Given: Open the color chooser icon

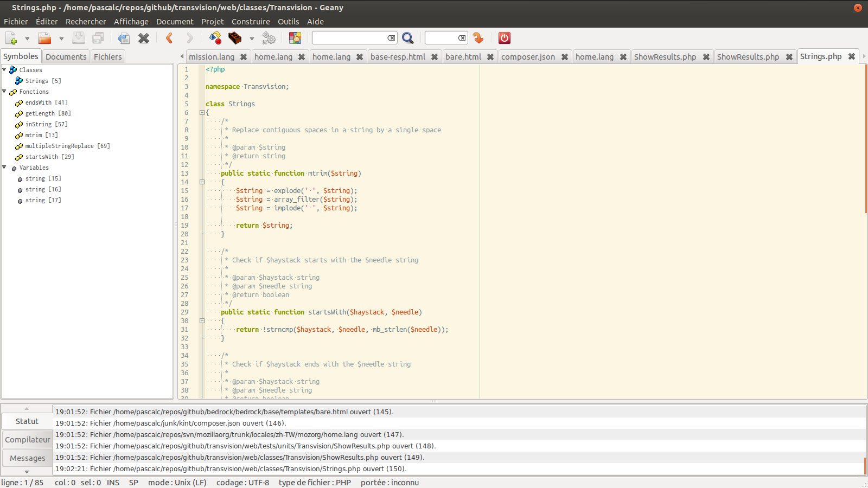Looking at the screenshot, I should 295,38.
